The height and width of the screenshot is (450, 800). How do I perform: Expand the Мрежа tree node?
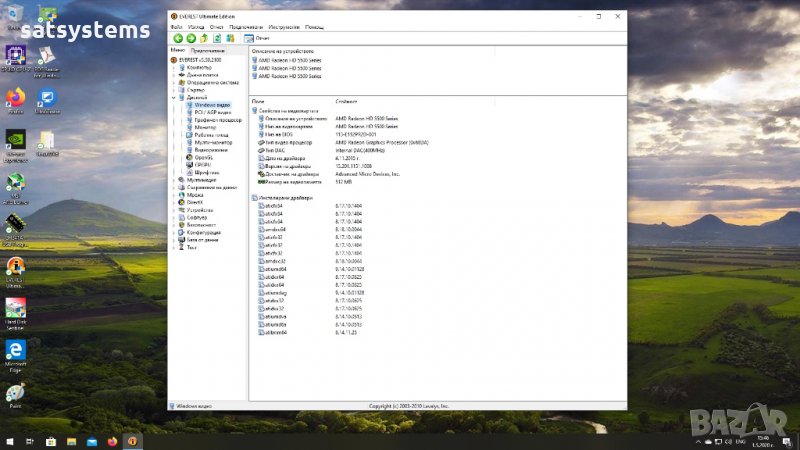pos(173,194)
